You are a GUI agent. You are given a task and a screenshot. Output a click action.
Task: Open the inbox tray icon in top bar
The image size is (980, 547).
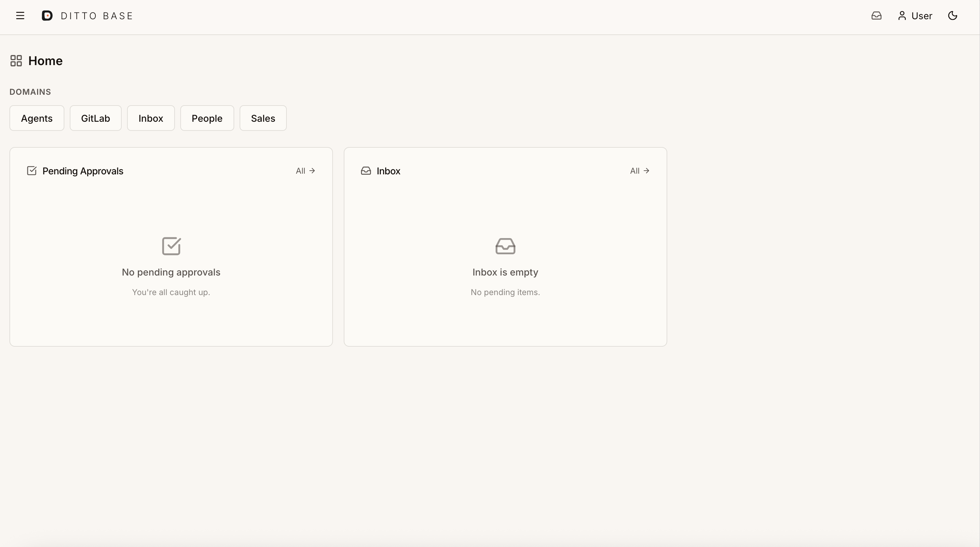[x=877, y=16]
